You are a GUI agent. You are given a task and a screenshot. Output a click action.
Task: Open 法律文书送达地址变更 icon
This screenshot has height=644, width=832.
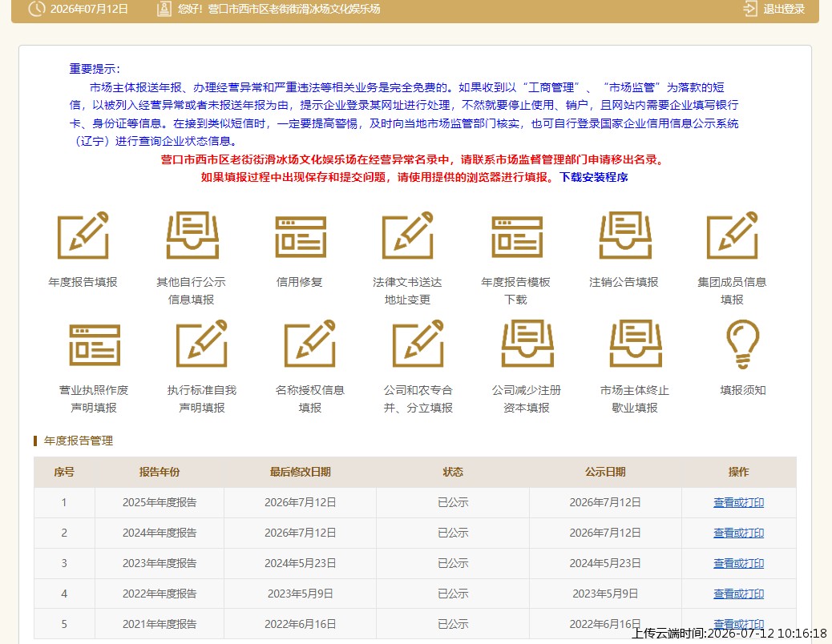pos(407,235)
